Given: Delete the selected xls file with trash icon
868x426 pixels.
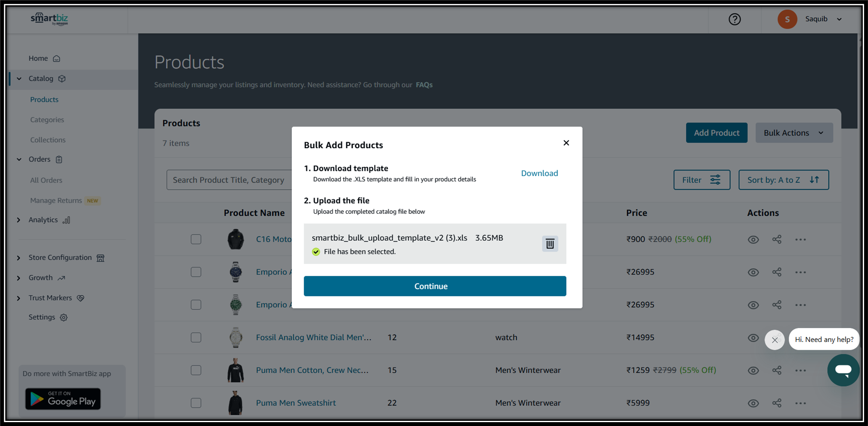Looking at the screenshot, I should [x=550, y=244].
